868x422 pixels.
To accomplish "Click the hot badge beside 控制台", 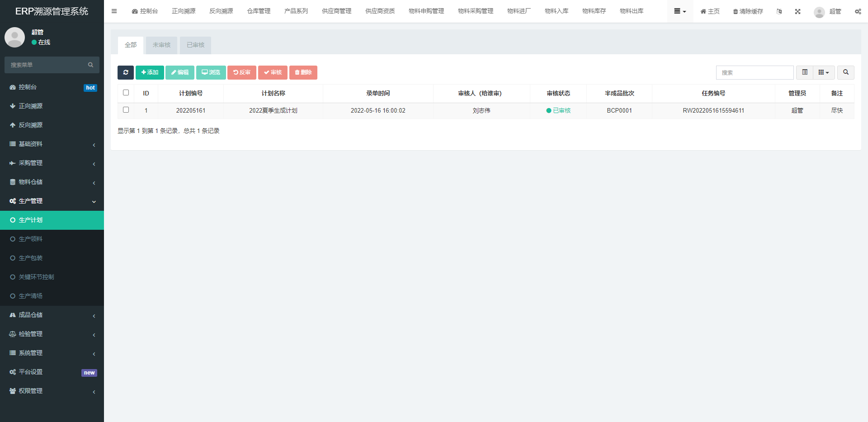I will pyautogui.click(x=90, y=88).
